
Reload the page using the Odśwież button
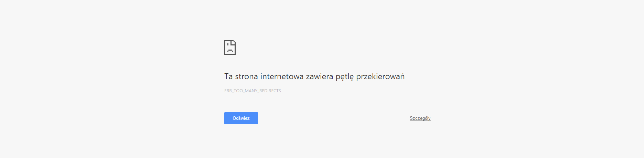[241, 118]
